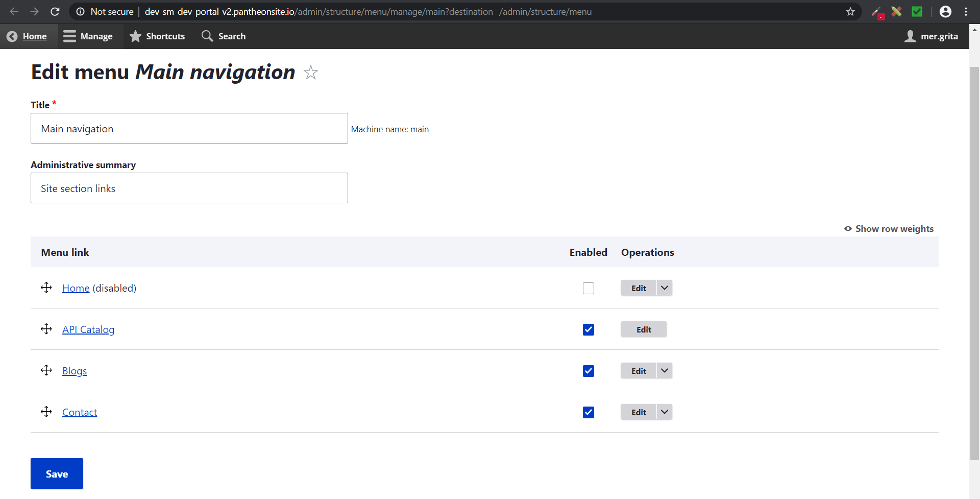
Task: Expand the Contact row operations dropdown
Action: pos(664,412)
